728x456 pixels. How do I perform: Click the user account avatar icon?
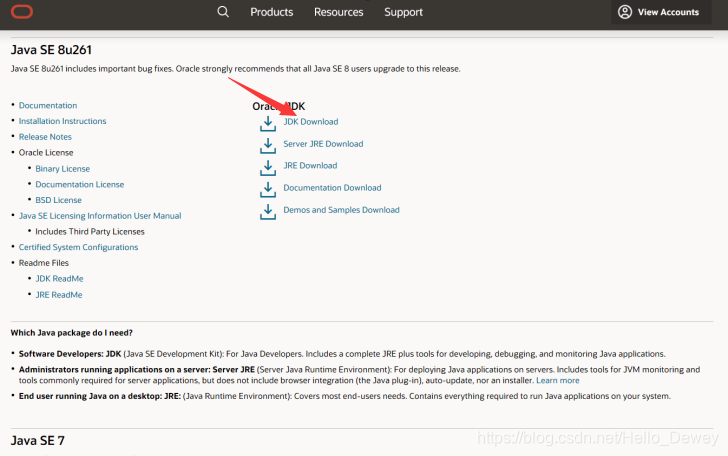point(625,12)
